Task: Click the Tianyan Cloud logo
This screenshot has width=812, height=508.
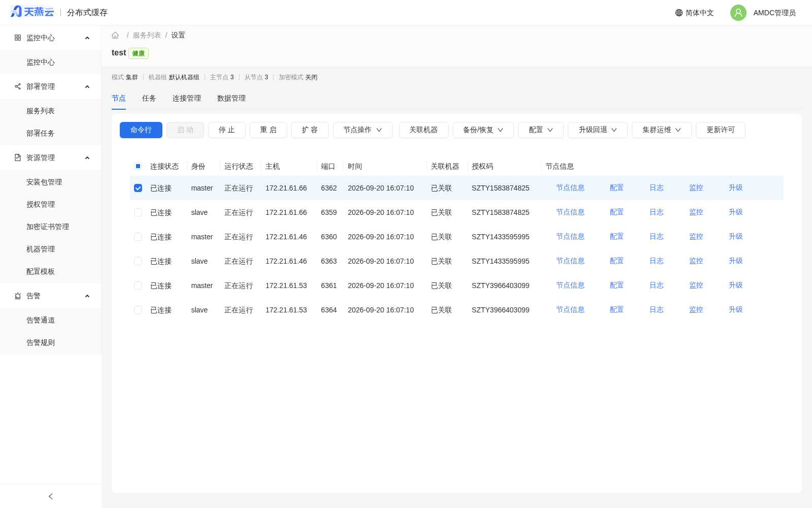Action: tap(32, 12)
